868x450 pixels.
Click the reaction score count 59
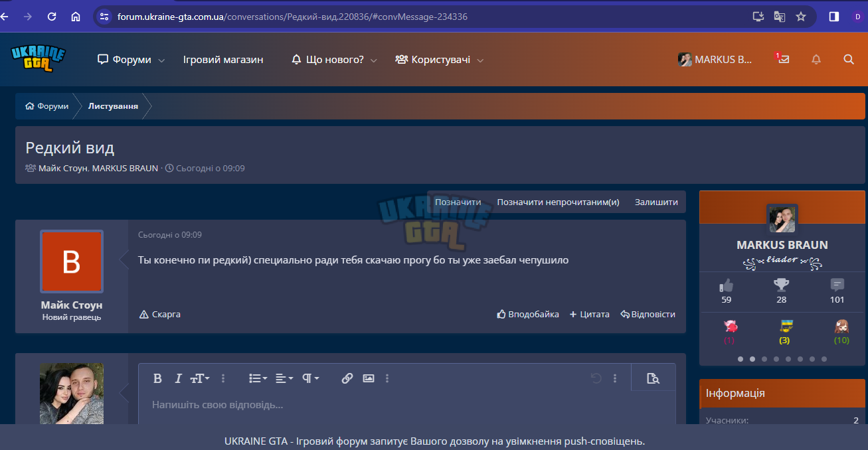coord(726,299)
